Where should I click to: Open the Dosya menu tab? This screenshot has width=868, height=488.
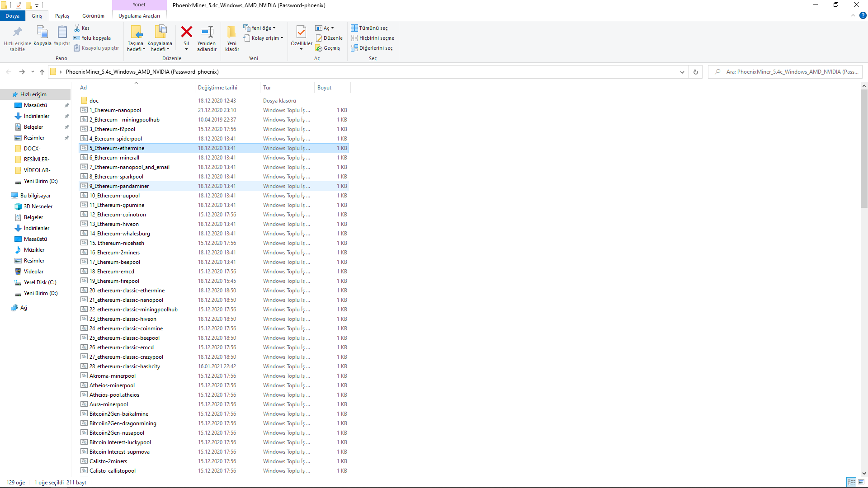pos(12,16)
